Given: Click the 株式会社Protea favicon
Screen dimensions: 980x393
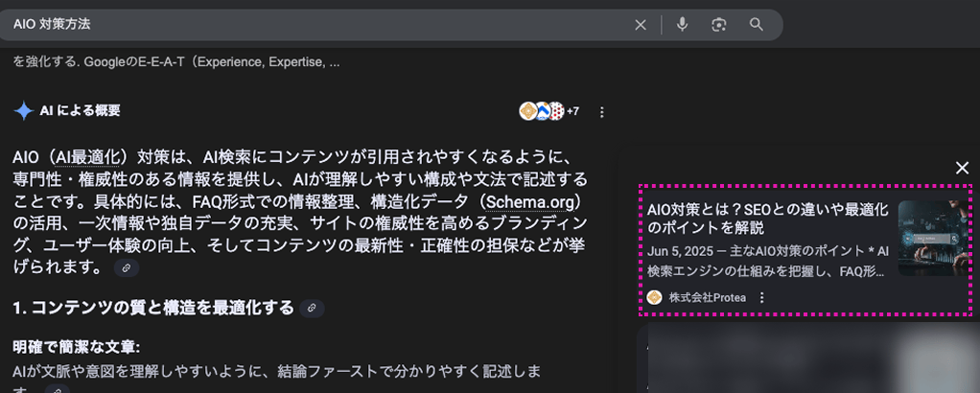Looking at the screenshot, I should click(x=655, y=297).
